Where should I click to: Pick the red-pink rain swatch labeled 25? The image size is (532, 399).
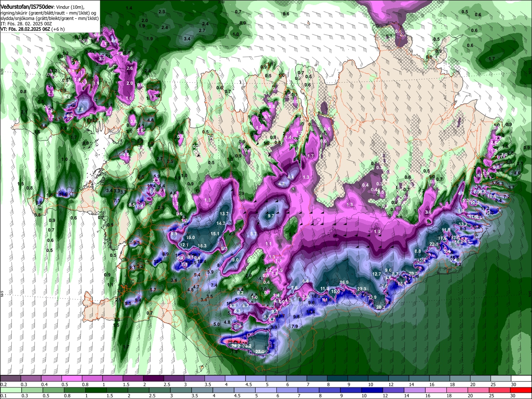click(500, 390)
